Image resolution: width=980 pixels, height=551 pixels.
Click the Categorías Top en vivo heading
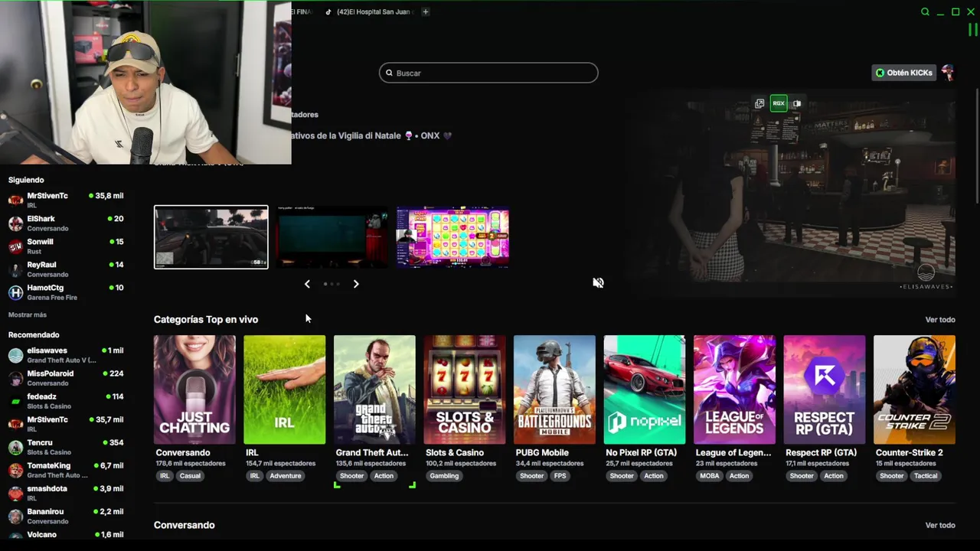pyautogui.click(x=206, y=320)
